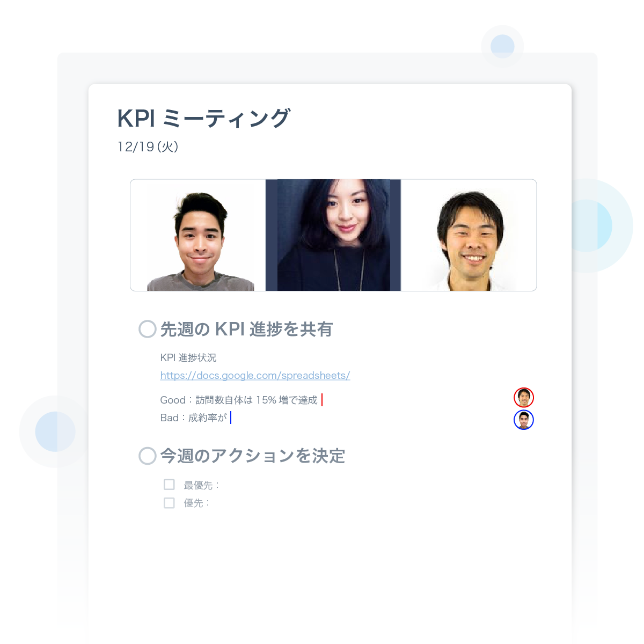This screenshot has height=644, width=644.
Task: Click the heading 先週の KPI 進捗を共有
Action: click(x=246, y=329)
